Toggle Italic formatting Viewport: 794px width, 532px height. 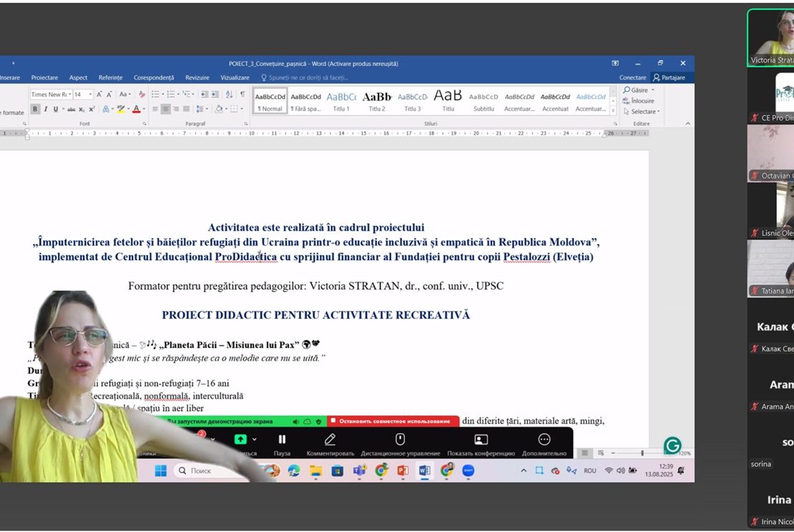click(x=46, y=109)
